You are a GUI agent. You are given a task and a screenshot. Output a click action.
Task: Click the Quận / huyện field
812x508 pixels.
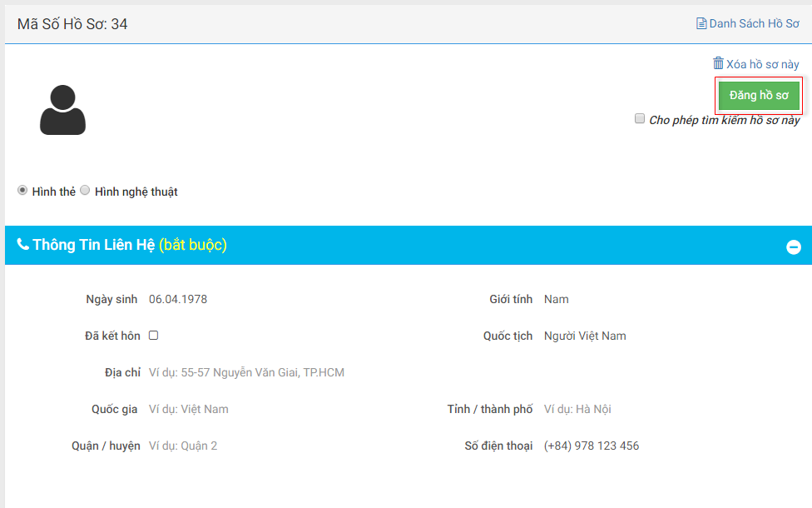click(183, 446)
